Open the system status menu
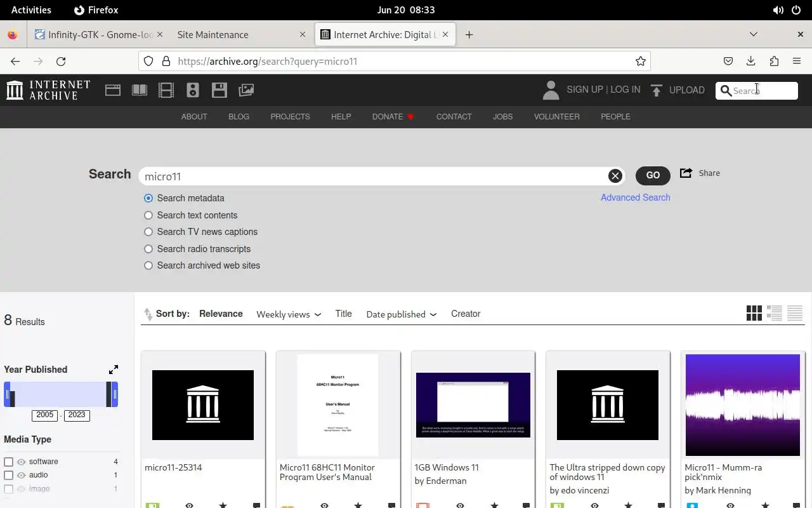The width and height of the screenshot is (812, 508). pyautogui.click(x=787, y=10)
